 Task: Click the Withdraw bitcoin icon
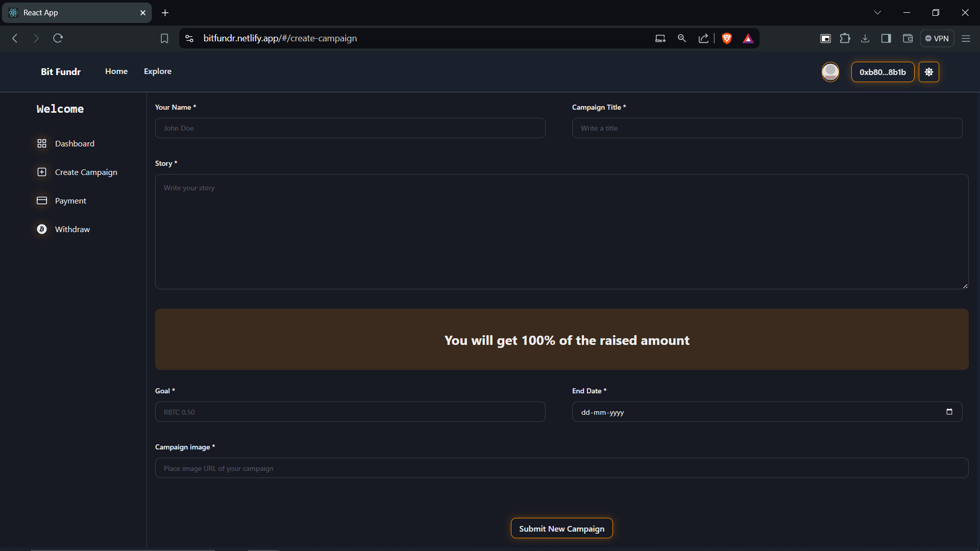[x=42, y=229]
